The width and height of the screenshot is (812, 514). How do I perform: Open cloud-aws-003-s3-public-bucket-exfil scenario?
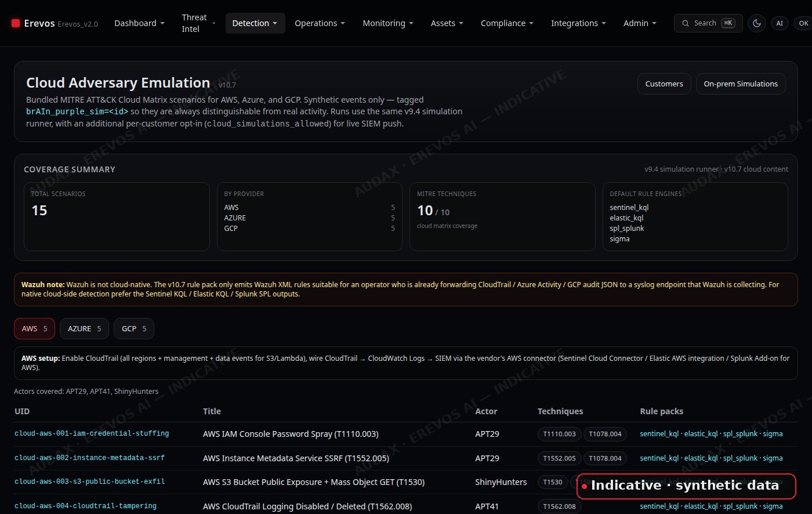(x=89, y=482)
